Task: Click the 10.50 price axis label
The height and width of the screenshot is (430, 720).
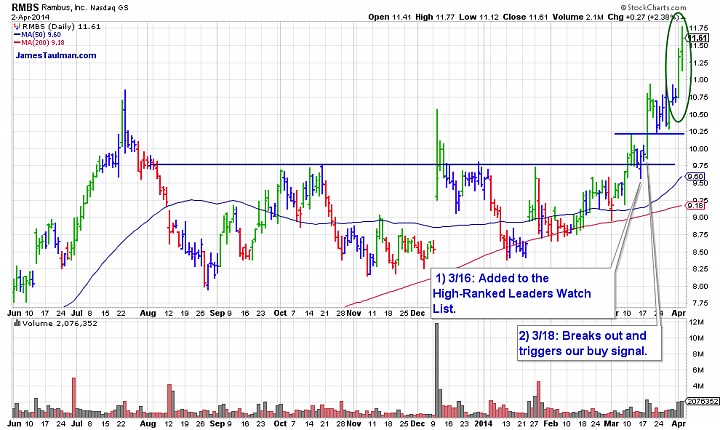Action: [698, 114]
